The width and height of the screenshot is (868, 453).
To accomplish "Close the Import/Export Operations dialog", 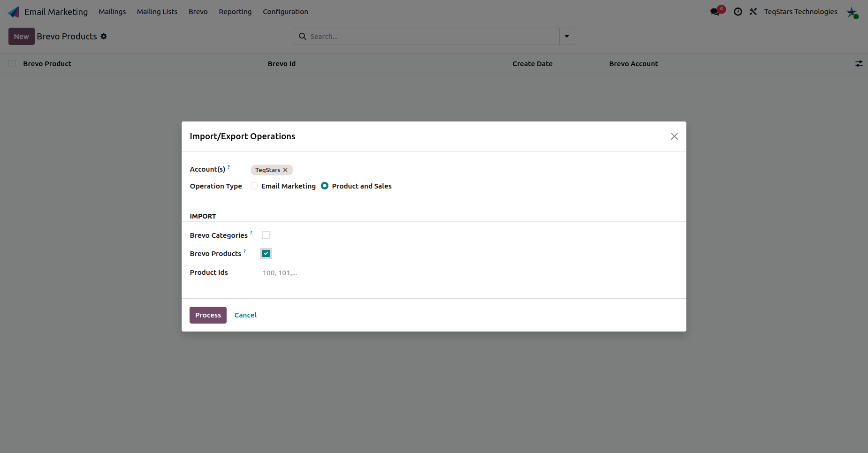I will (x=674, y=136).
